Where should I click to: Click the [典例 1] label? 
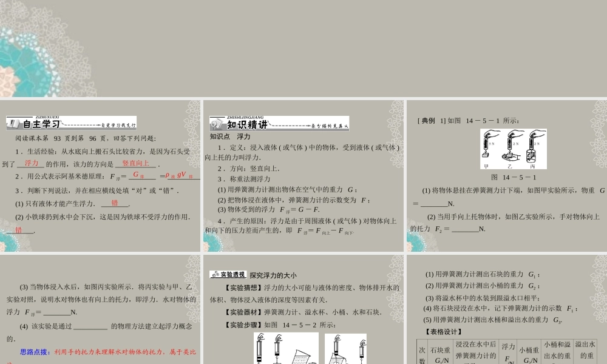pyautogui.click(x=432, y=121)
